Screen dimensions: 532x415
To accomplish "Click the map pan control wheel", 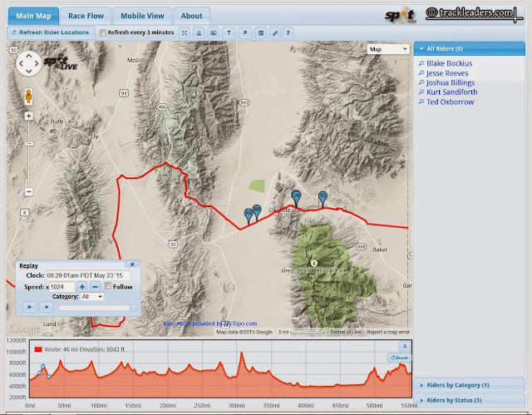I will pos(29,63).
